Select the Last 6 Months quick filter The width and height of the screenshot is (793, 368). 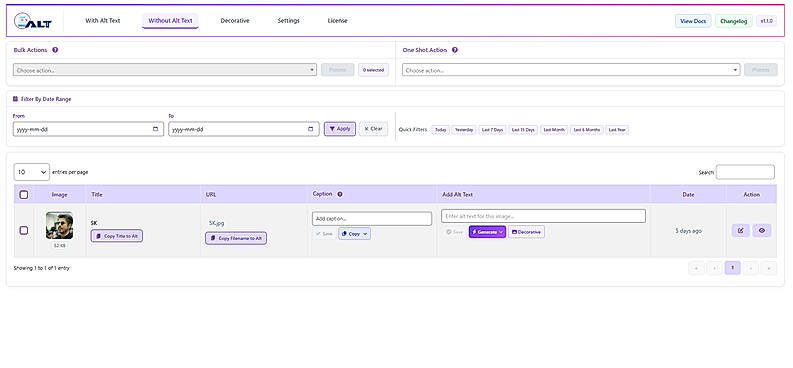(x=586, y=130)
